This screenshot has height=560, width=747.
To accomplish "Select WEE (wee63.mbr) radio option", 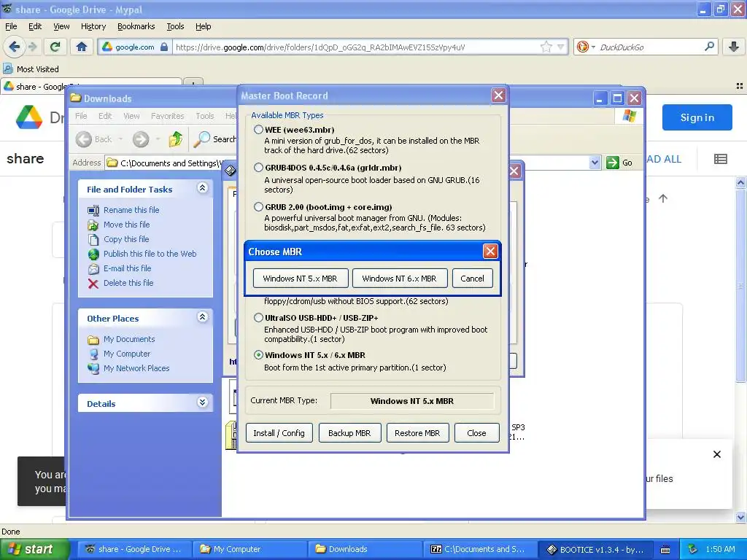I will pyautogui.click(x=259, y=130).
